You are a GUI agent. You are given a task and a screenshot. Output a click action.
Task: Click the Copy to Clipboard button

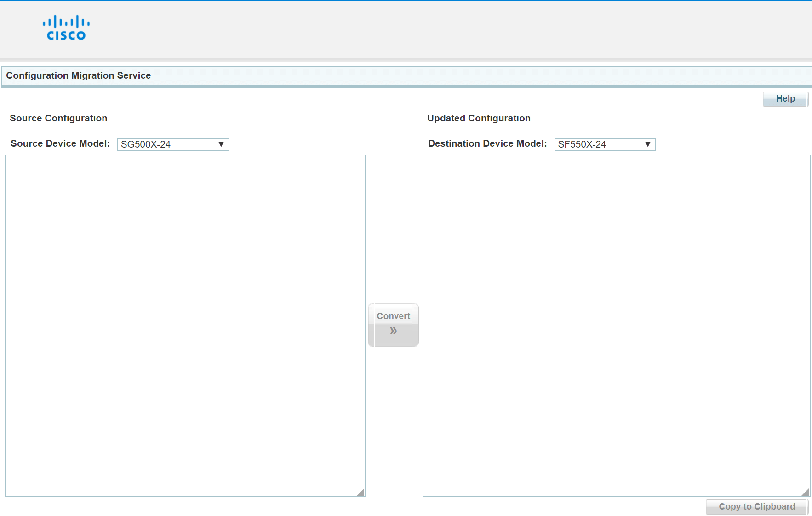point(757,507)
